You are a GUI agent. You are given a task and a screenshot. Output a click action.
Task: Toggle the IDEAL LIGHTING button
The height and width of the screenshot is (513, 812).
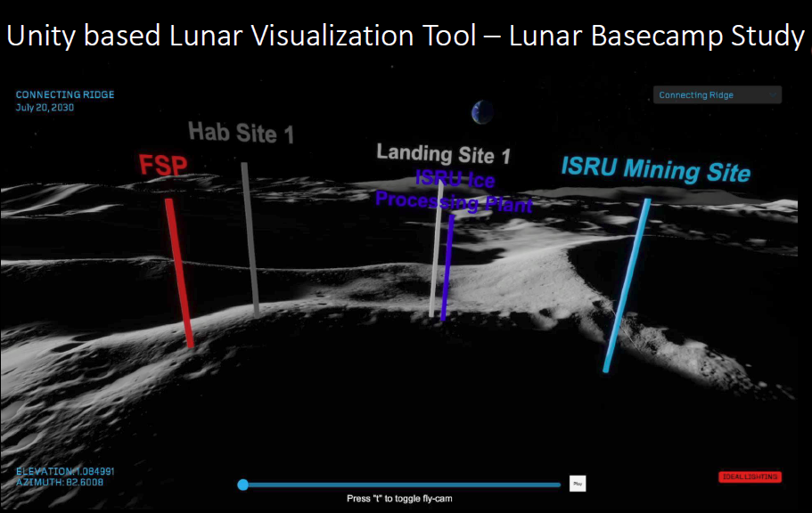point(749,477)
